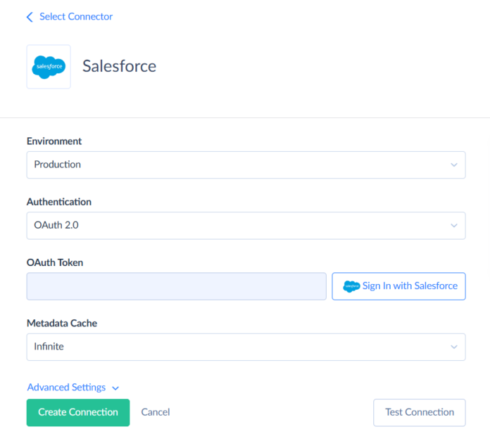Expand the Advanced Settings section
Screen dimensions: 490x448
66,388
